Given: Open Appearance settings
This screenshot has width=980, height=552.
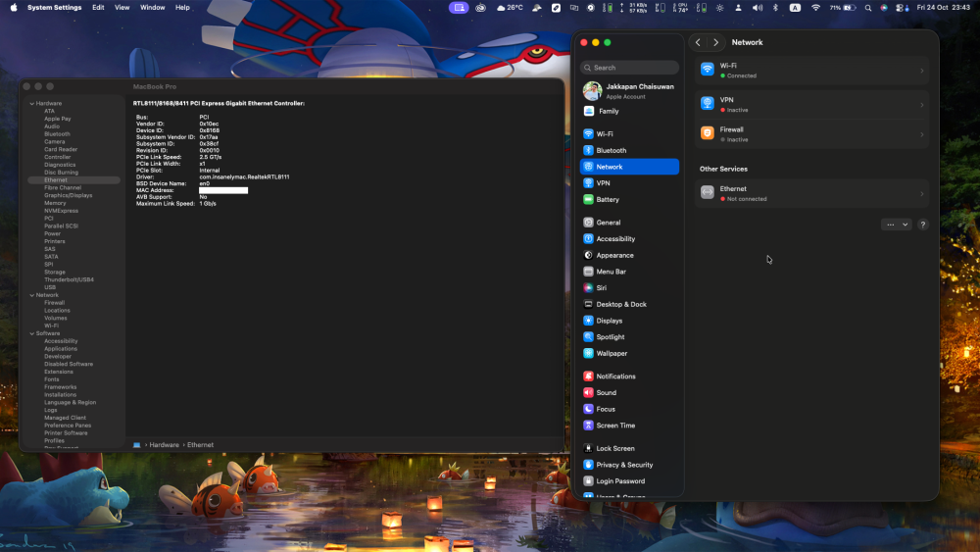Looking at the screenshot, I should [x=629, y=255].
